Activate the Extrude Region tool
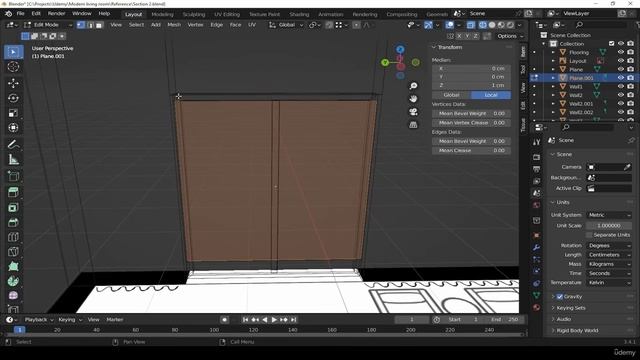 (13, 192)
